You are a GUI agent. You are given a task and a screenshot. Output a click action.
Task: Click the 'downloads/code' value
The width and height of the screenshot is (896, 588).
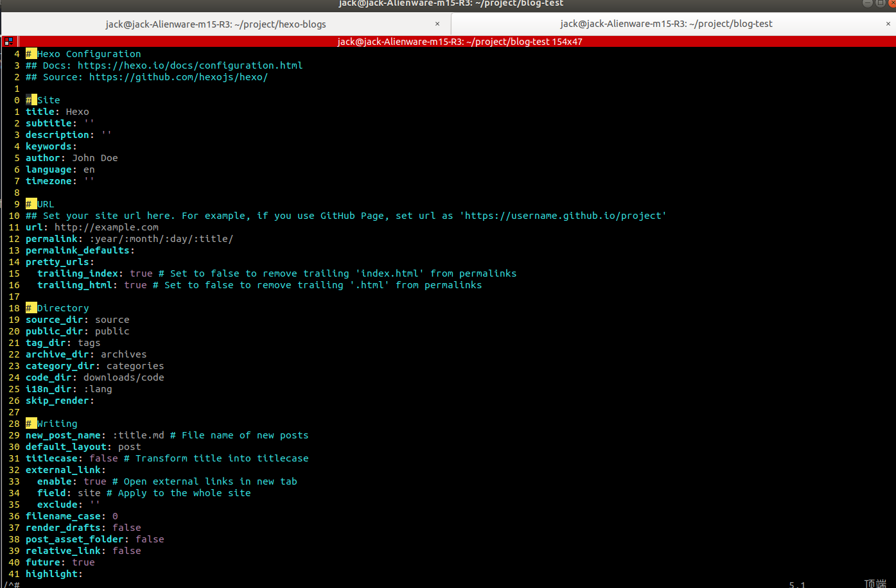pyautogui.click(x=124, y=377)
